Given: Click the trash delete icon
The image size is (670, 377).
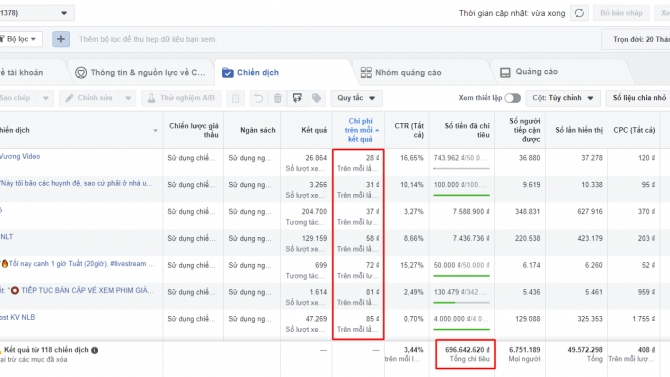Looking at the screenshot, I should point(277,98).
